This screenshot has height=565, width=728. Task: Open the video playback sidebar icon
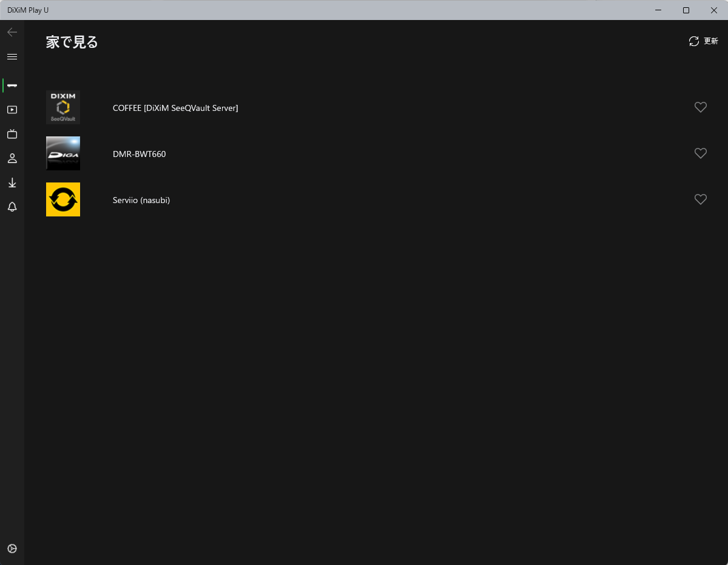12,110
